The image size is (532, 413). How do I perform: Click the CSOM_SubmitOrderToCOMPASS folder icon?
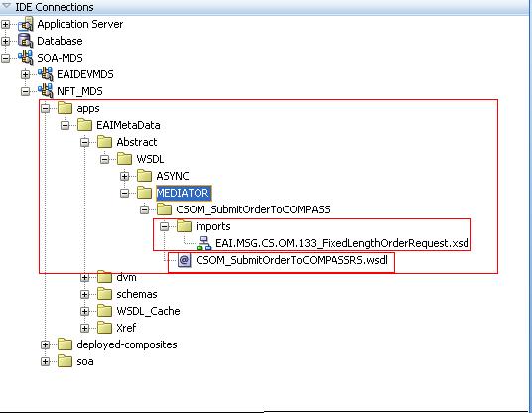164,209
